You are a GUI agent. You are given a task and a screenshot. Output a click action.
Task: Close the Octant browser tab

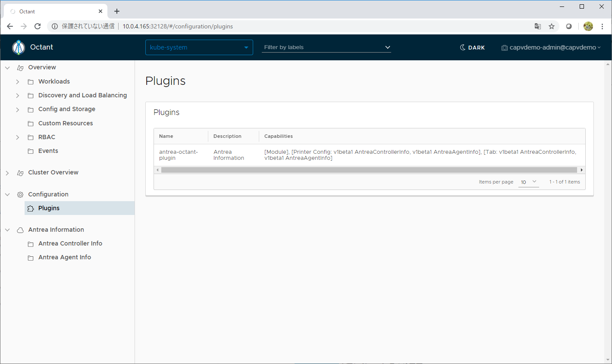(x=101, y=11)
